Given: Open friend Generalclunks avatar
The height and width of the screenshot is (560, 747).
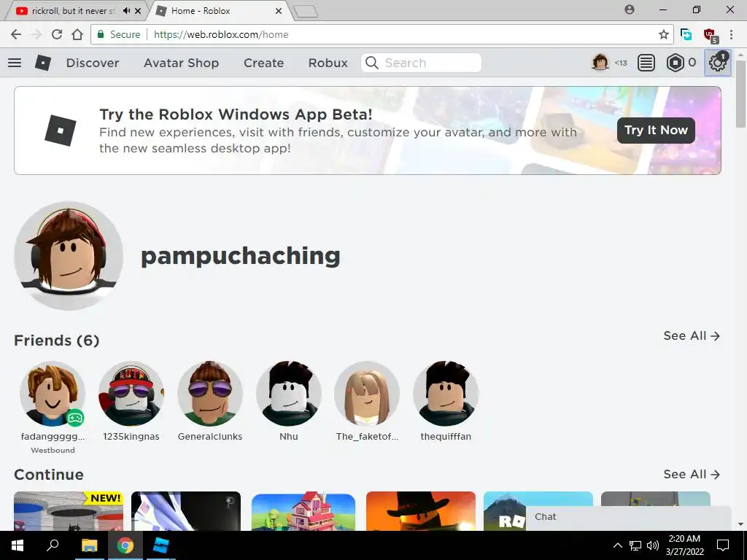Looking at the screenshot, I should 210,393.
